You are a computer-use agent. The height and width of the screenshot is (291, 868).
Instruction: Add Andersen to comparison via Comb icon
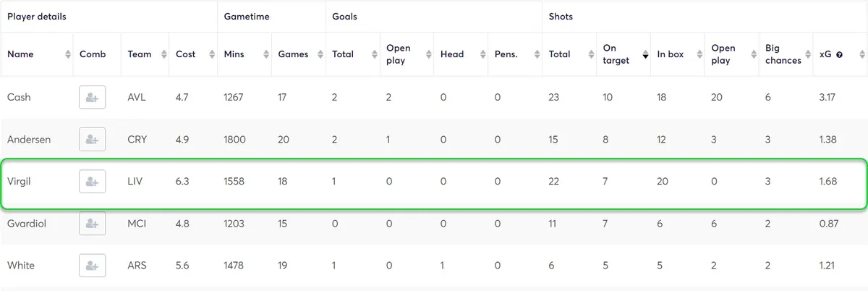coord(92,139)
